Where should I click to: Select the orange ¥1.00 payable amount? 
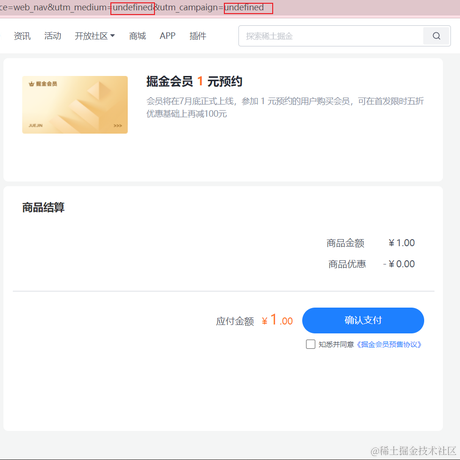point(277,320)
